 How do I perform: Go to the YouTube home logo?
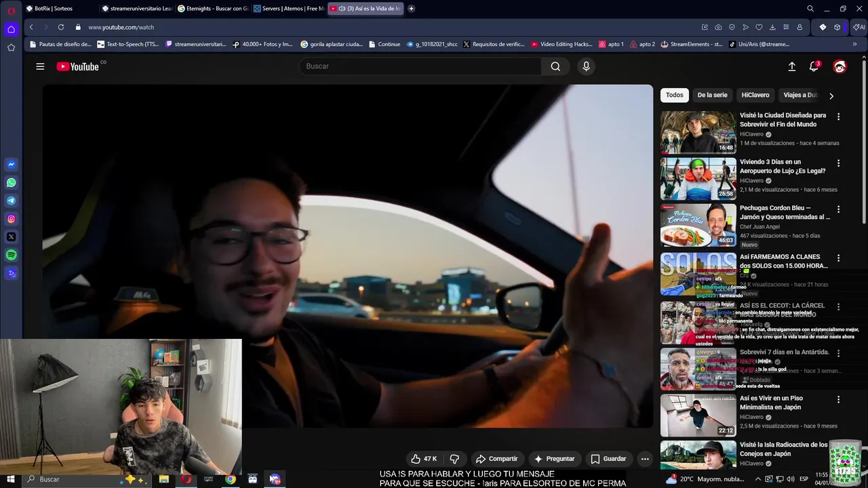(x=78, y=66)
